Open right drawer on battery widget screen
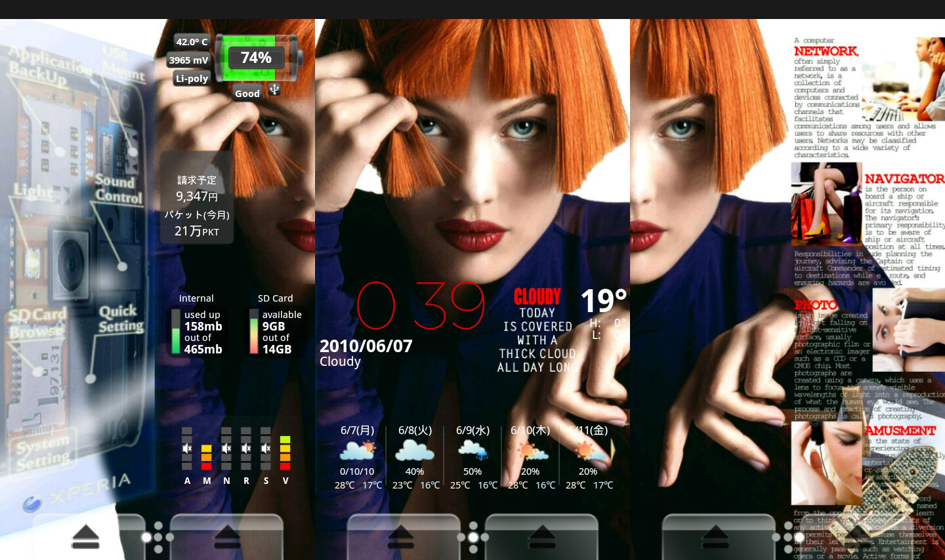Image resolution: width=945 pixels, height=560 pixels. 226,536
